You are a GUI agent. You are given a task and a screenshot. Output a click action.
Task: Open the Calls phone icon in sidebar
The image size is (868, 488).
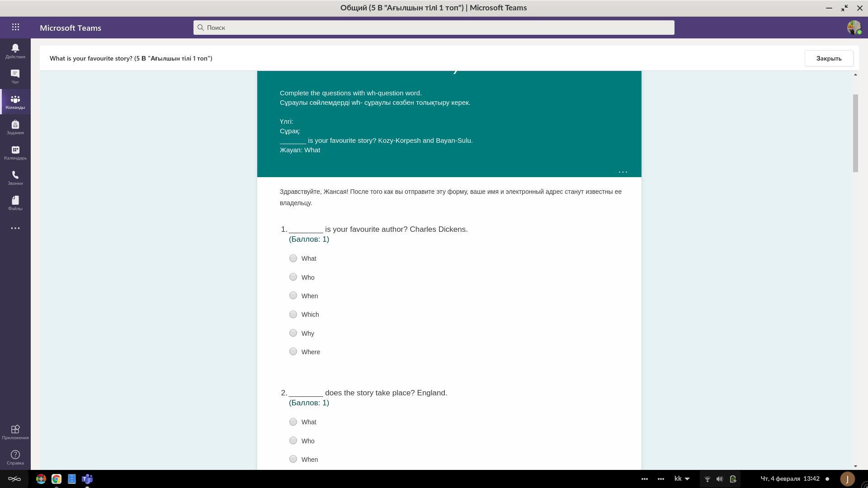[x=15, y=178]
